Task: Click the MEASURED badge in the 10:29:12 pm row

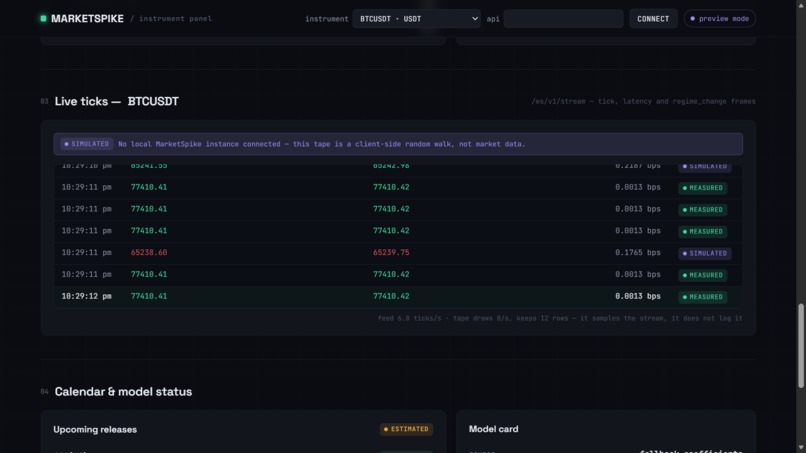Action: (702, 297)
